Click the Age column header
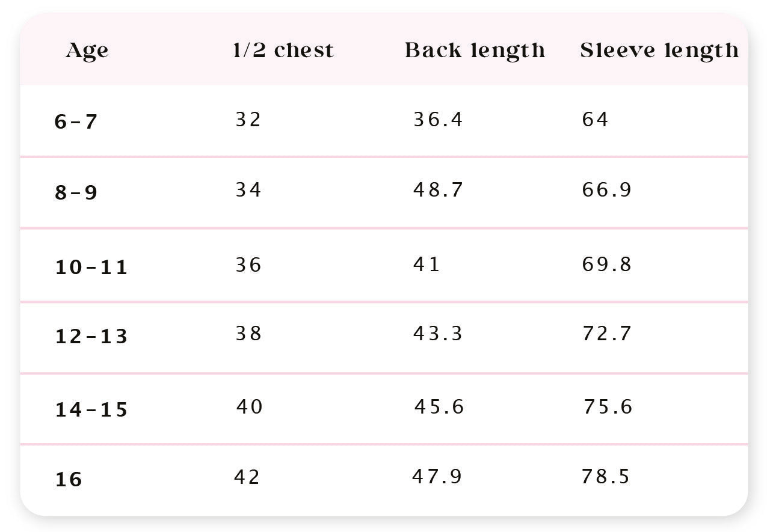The image size is (767, 532). [87, 50]
